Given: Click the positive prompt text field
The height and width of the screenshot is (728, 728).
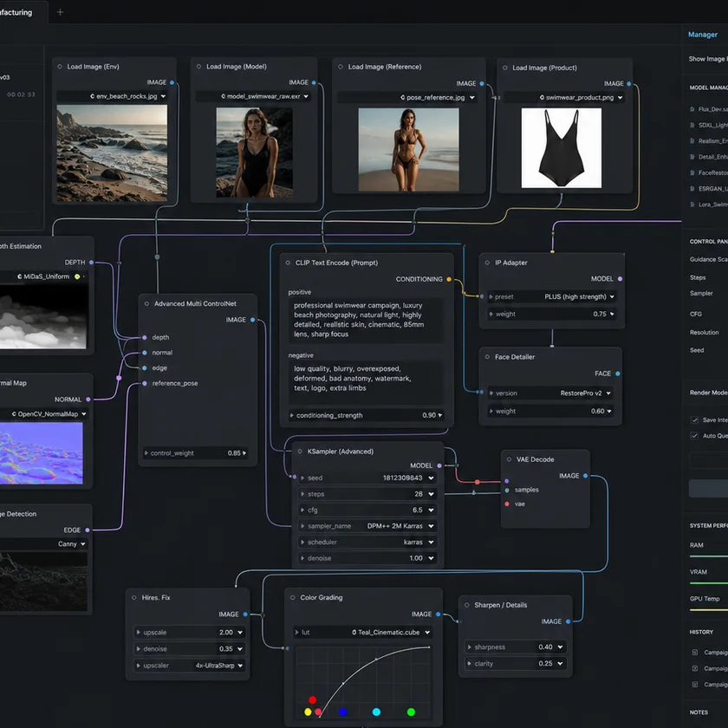Looking at the screenshot, I should pos(366,320).
